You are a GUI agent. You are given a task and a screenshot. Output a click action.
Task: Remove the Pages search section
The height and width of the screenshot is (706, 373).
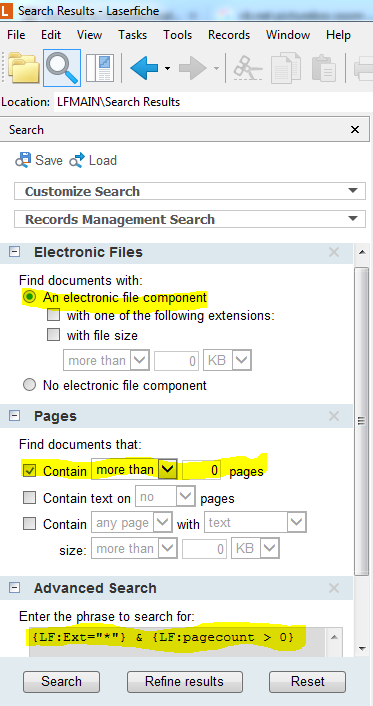(x=334, y=416)
